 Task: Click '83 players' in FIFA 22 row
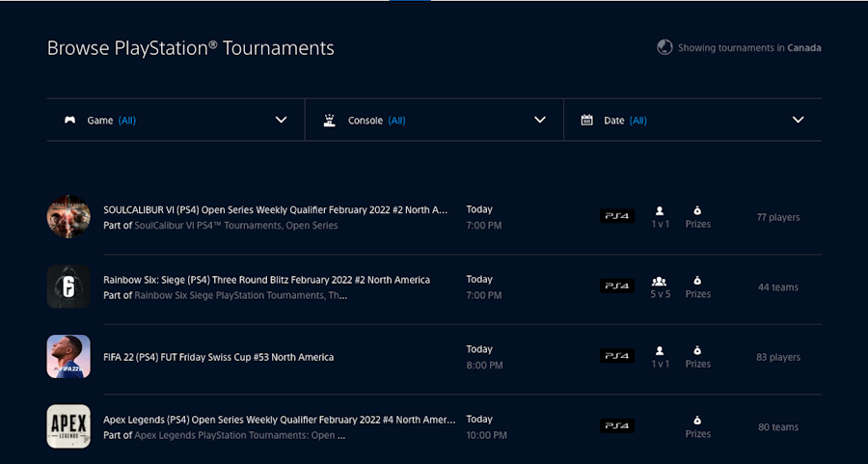point(777,357)
